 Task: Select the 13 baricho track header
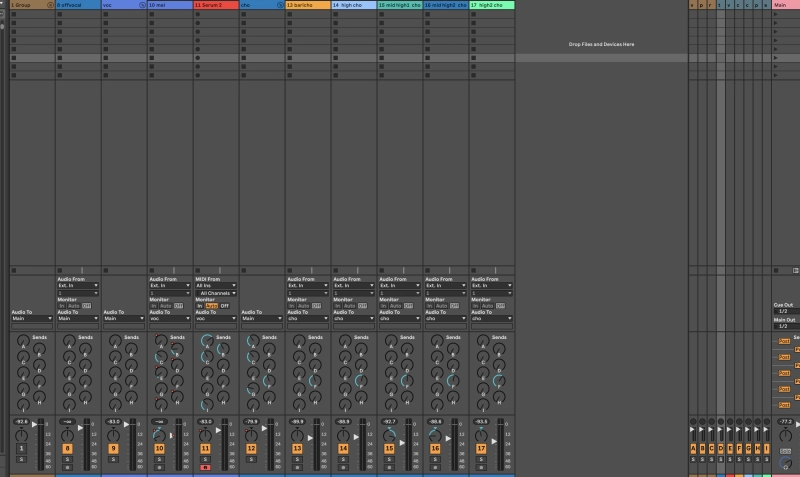click(307, 5)
